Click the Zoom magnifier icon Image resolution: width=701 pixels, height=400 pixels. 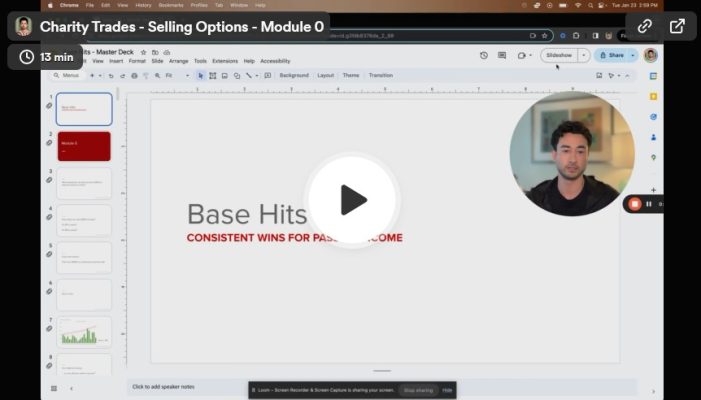(x=157, y=76)
